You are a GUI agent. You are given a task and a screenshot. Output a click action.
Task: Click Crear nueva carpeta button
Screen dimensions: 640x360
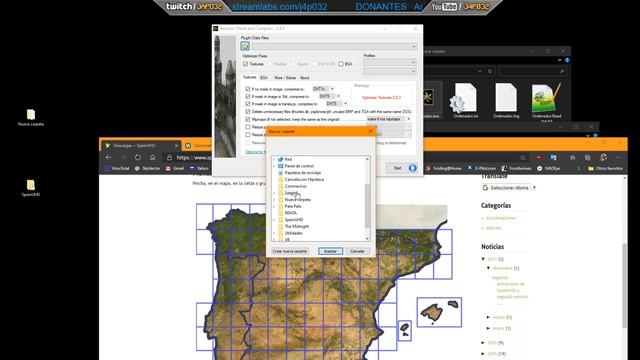point(290,251)
